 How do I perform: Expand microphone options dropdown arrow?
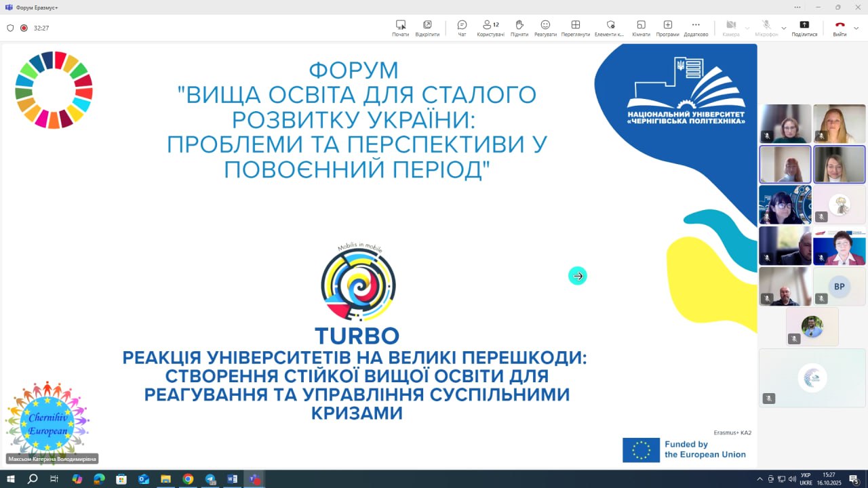click(x=784, y=28)
